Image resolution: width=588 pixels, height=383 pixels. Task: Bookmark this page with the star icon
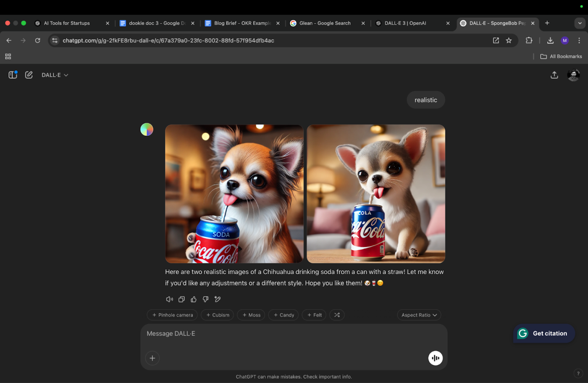pyautogui.click(x=509, y=40)
